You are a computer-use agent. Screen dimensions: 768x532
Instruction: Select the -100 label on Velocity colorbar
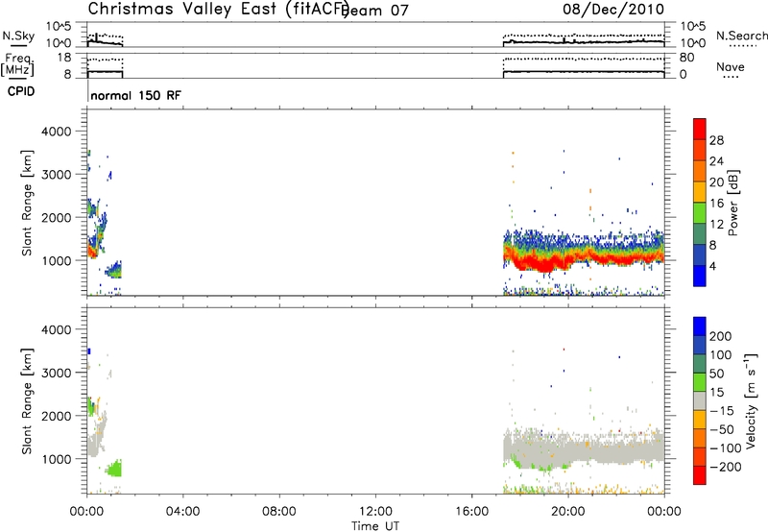[726, 448]
